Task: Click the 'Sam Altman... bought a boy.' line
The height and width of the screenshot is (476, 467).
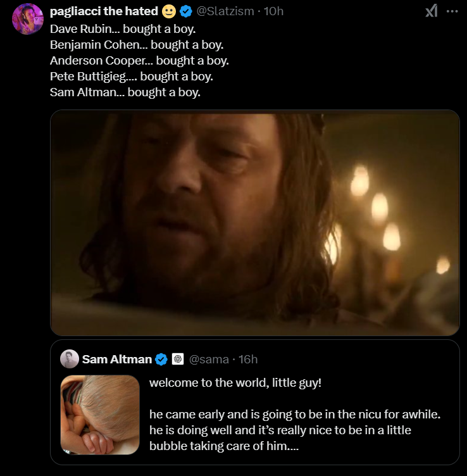Action: point(125,92)
